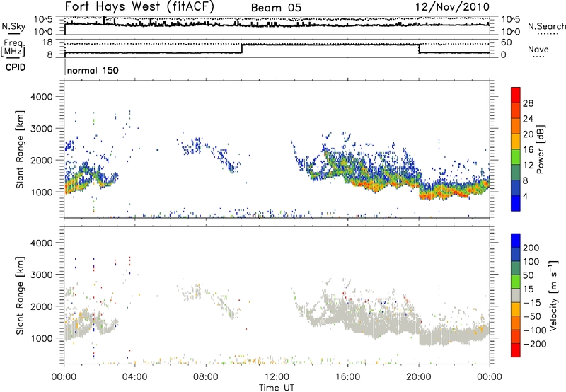Click the '4000' tick in the power panel
566x392 pixels.
coord(41,97)
